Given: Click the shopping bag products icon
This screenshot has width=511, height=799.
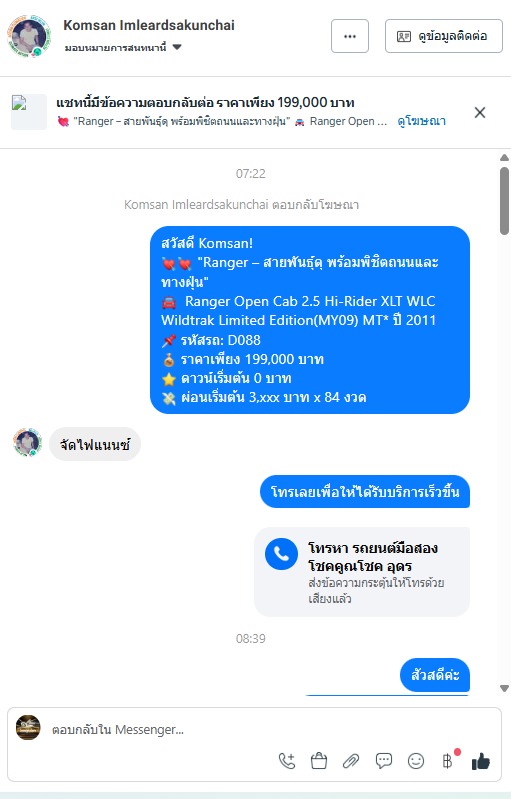Looking at the screenshot, I should [x=319, y=761].
